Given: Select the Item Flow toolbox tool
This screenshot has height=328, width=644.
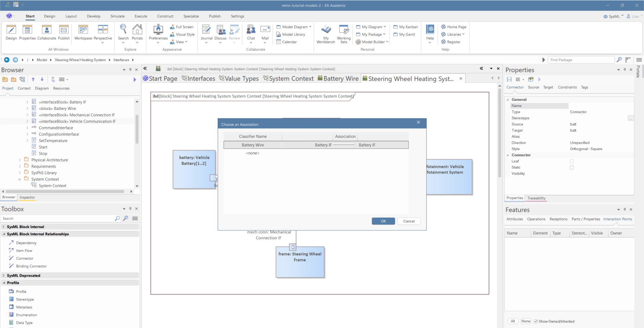Looking at the screenshot, I should [24, 251].
